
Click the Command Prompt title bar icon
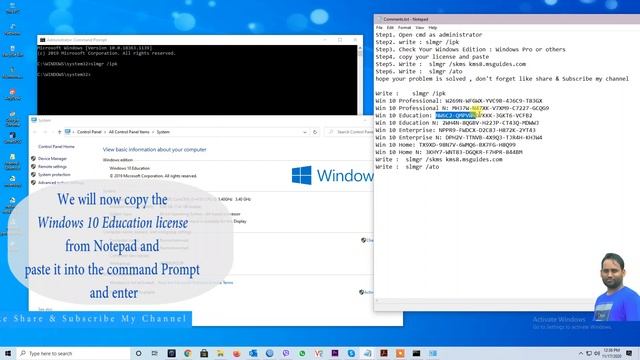tap(42, 40)
